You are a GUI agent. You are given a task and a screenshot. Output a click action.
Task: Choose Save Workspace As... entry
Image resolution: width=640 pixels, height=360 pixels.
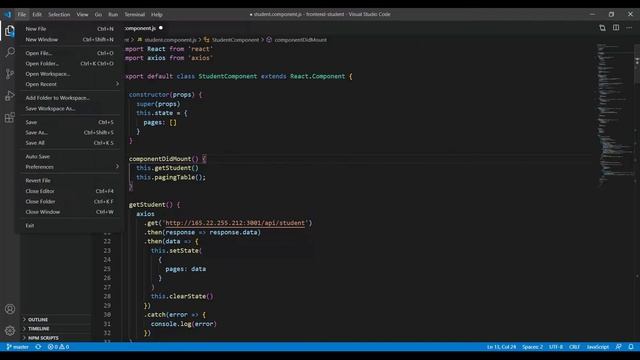pyautogui.click(x=70, y=109)
